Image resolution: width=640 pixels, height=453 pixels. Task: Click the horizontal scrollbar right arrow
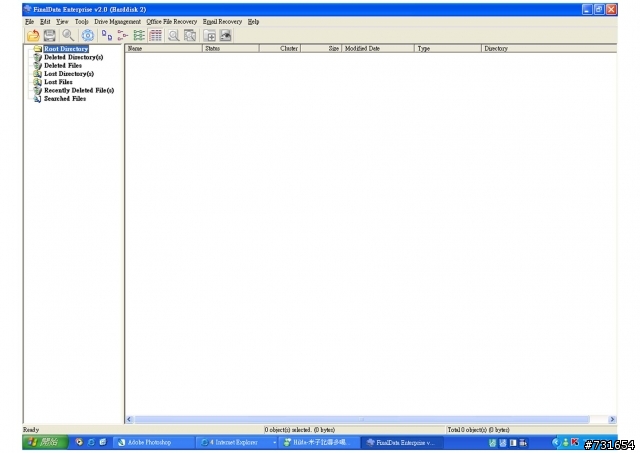click(612, 419)
